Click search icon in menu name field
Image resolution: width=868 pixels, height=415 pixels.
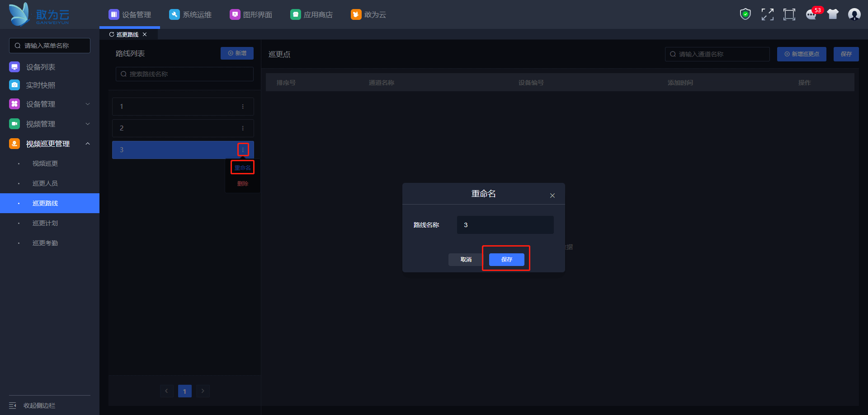(18, 46)
